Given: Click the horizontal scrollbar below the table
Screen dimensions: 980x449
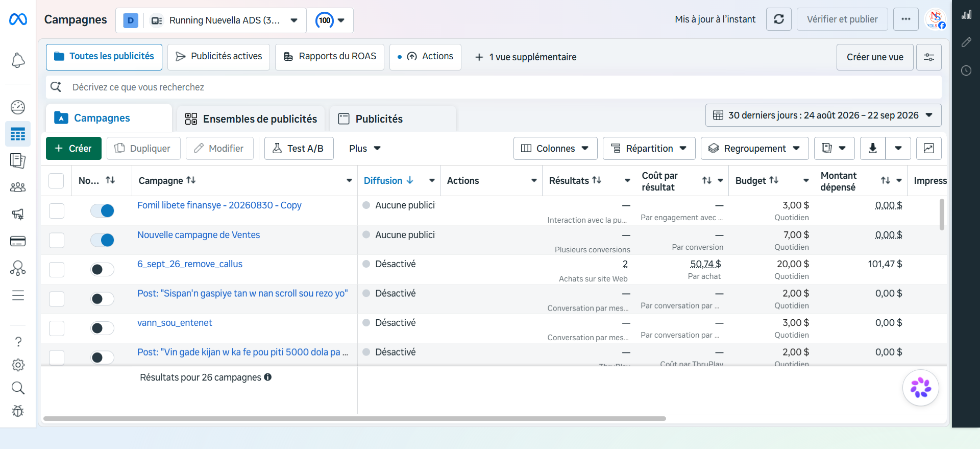Looking at the screenshot, I should point(355,418).
